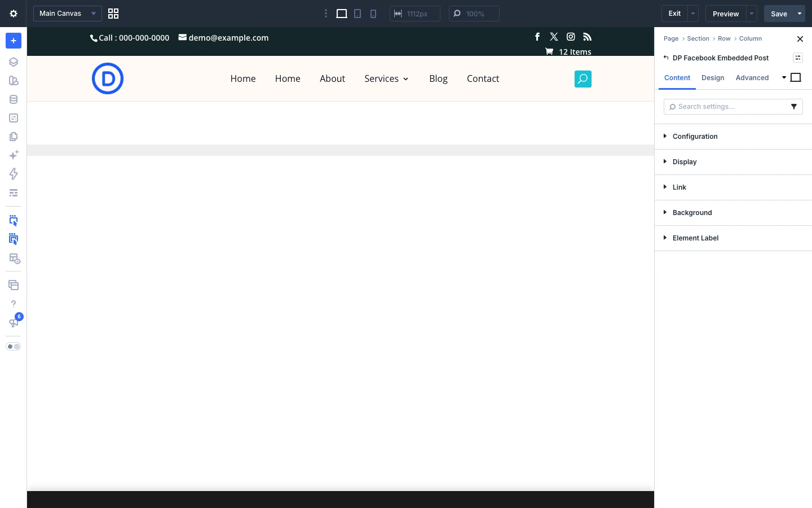Open the Main Canvas dropdown
The width and height of the screenshot is (812, 508).
67,14
